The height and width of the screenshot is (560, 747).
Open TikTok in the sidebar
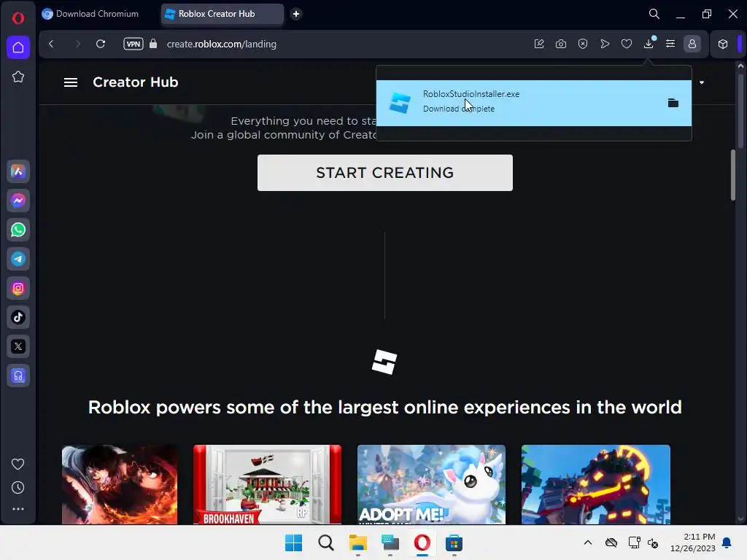(18, 317)
